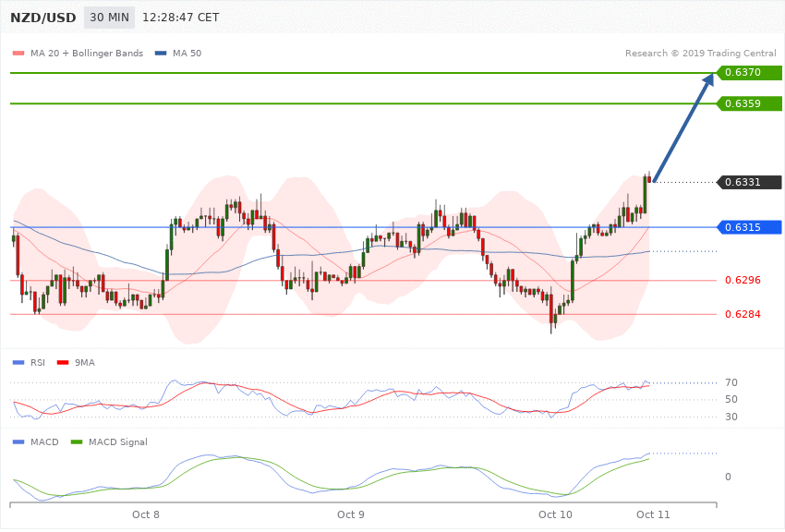
Task: Click the MA 20 + Bollinger Bands swatch
Action: click(18, 53)
